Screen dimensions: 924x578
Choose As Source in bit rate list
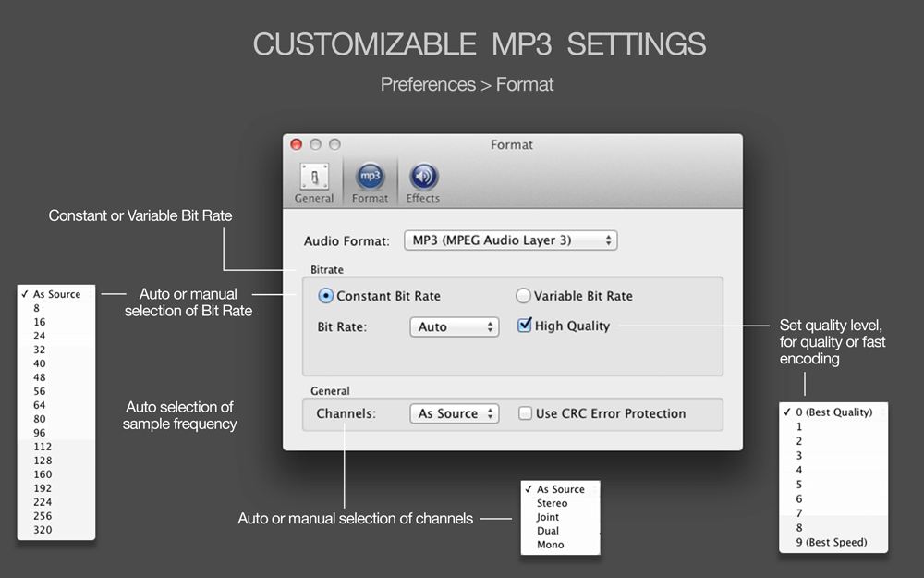tap(56, 294)
